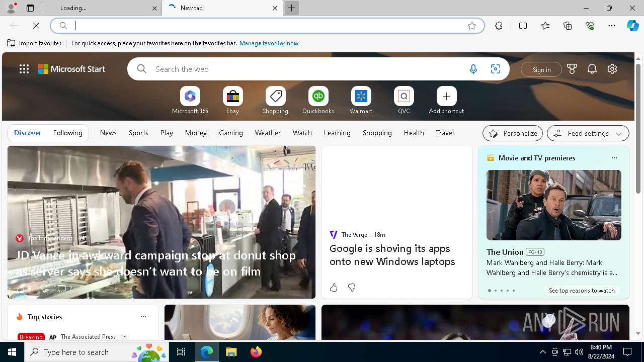Viewport: 644px width, 362px height.
Task: Open the Ebay shortcut tile
Action: [x=232, y=96]
